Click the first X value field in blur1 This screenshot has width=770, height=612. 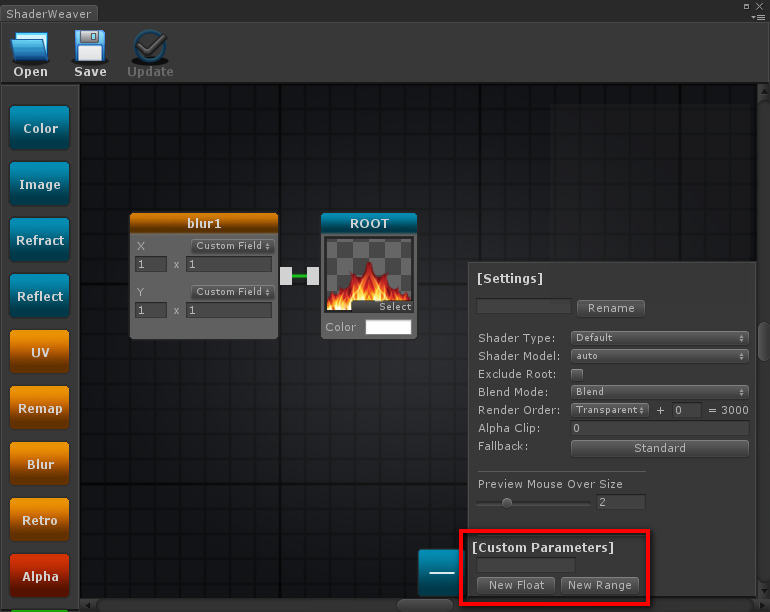151,264
